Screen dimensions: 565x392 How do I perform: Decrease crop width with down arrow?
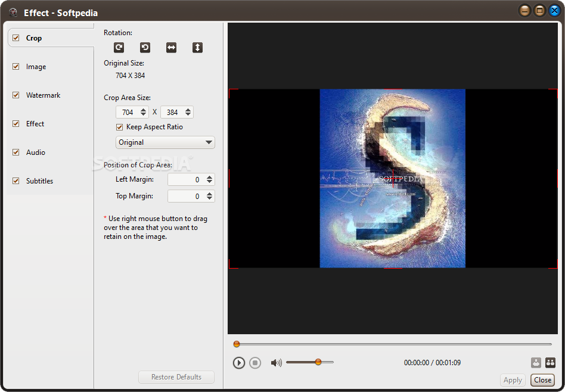144,114
